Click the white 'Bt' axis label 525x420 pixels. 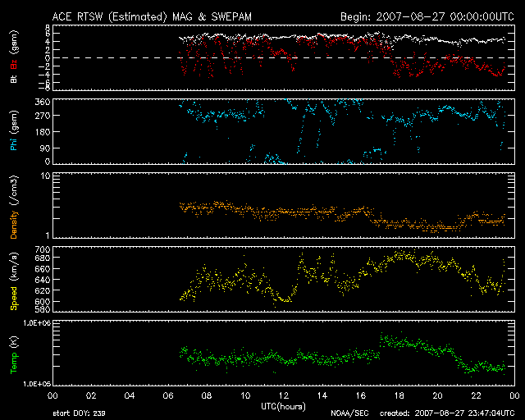(14, 79)
